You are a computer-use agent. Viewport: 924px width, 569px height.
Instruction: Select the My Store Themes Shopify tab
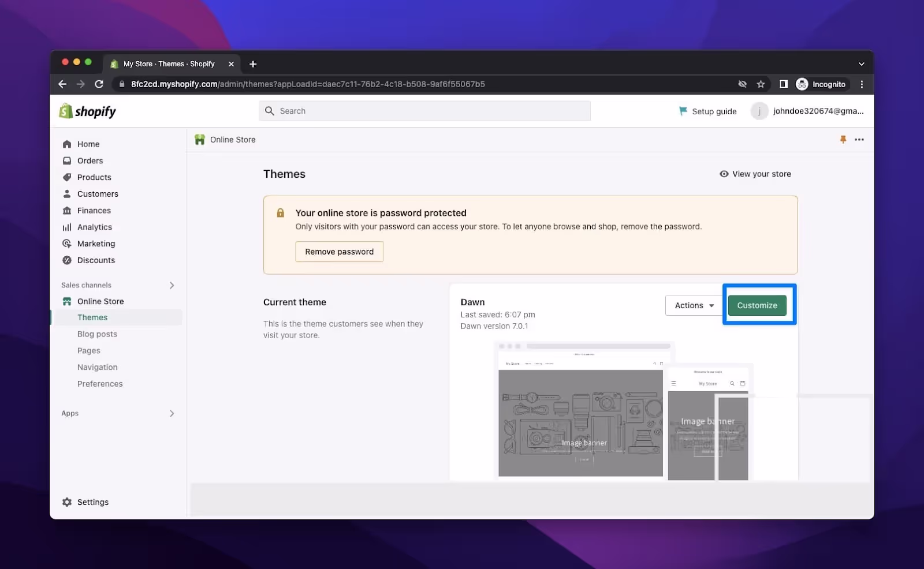[172, 64]
